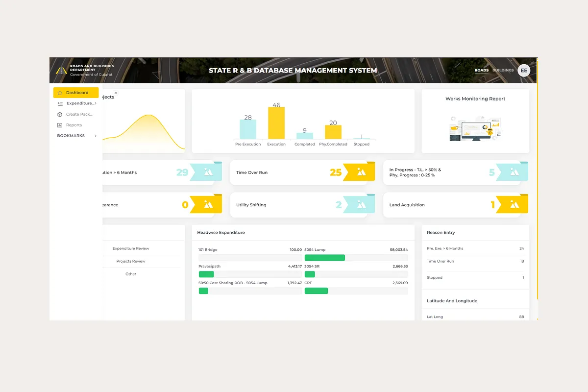Open the EE profile avatar in the header
Image resolution: width=588 pixels, height=392 pixels.
click(524, 70)
